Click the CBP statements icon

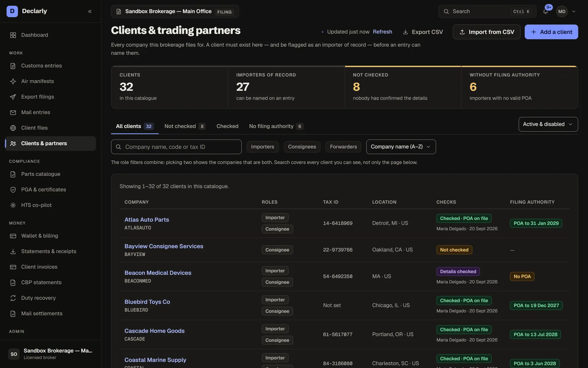[13, 283]
